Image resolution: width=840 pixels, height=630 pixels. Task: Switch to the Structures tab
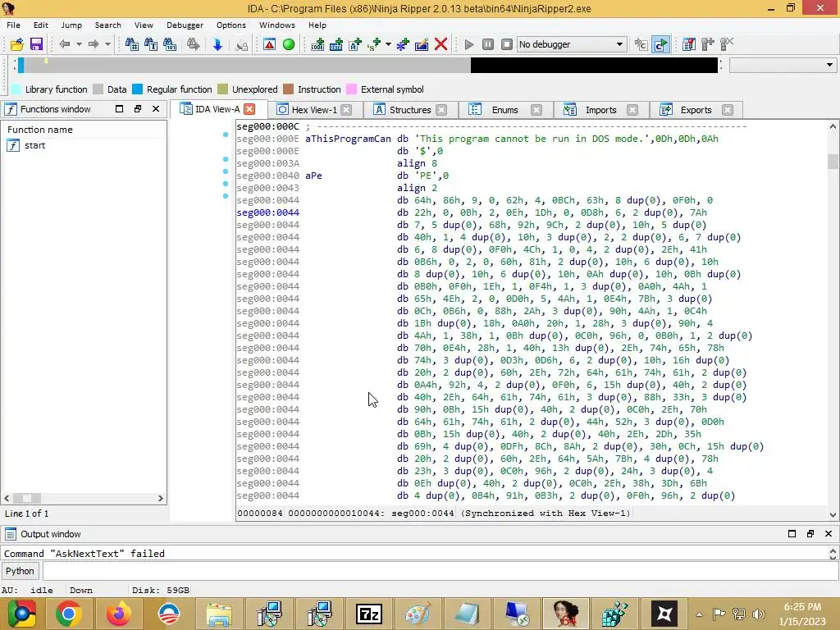point(410,110)
